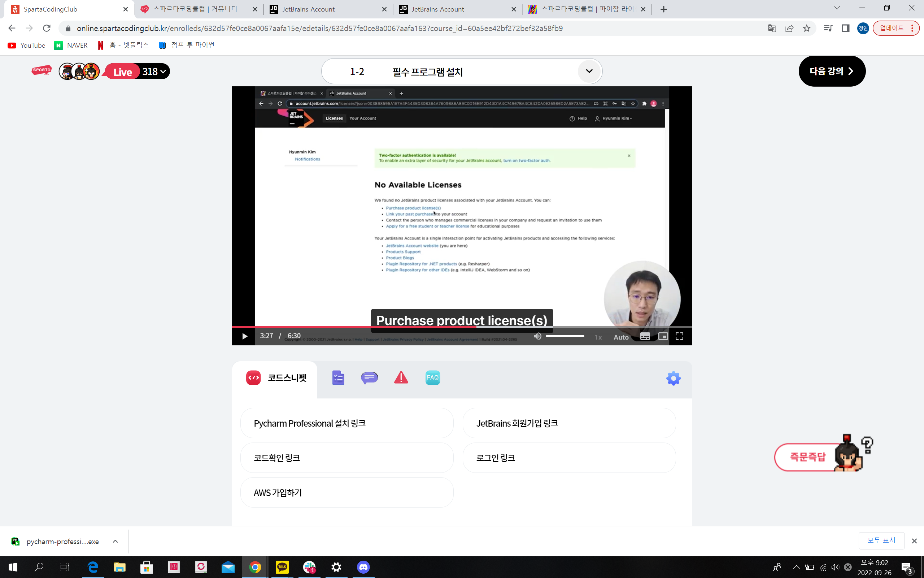Open the blue gear settings
The height and width of the screenshot is (578, 924).
pyautogui.click(x=674, y=379)
